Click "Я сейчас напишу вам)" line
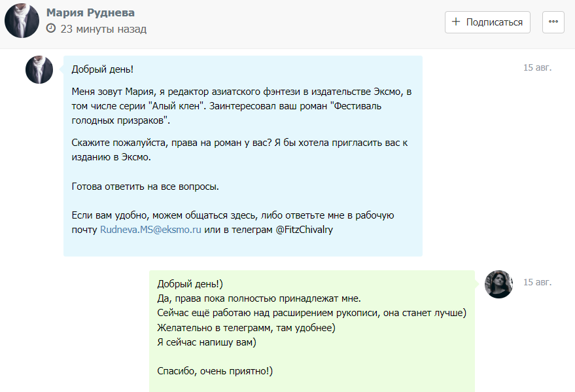Screen dimensions: 575x392 [x=206, y=342]
